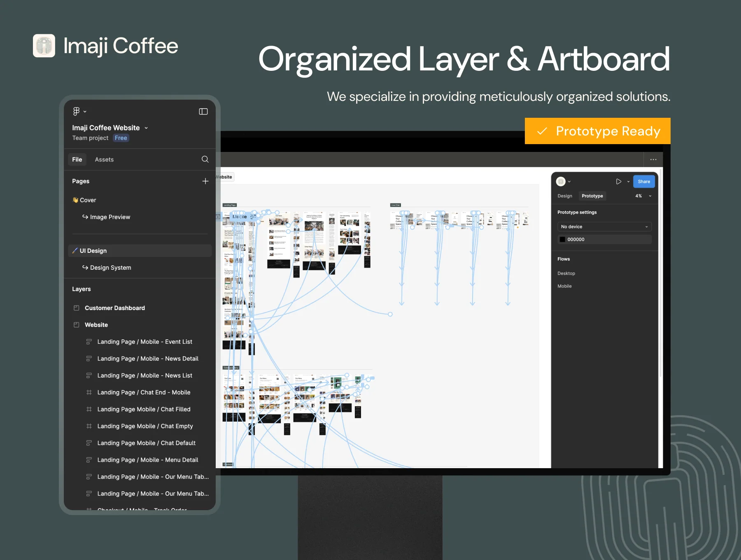This screenshot has width=741, height=560.
Task: Click the Customer Dashboard section icon
Action: (77, 308)
